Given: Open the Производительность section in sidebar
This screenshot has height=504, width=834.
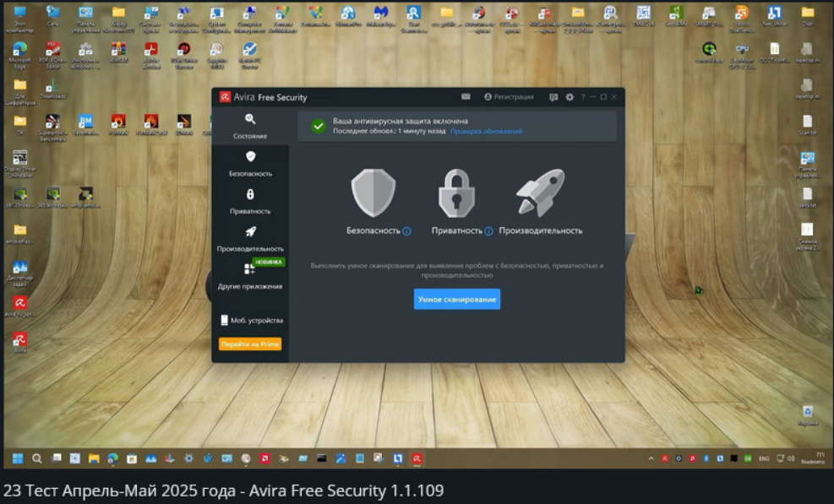Looking at the screenshot, I should click(250, 239).
